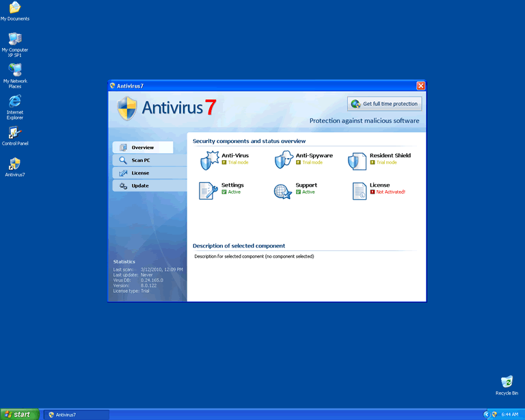
Task: Open the Recycle Bin on desktop
Action: [507, 382]
